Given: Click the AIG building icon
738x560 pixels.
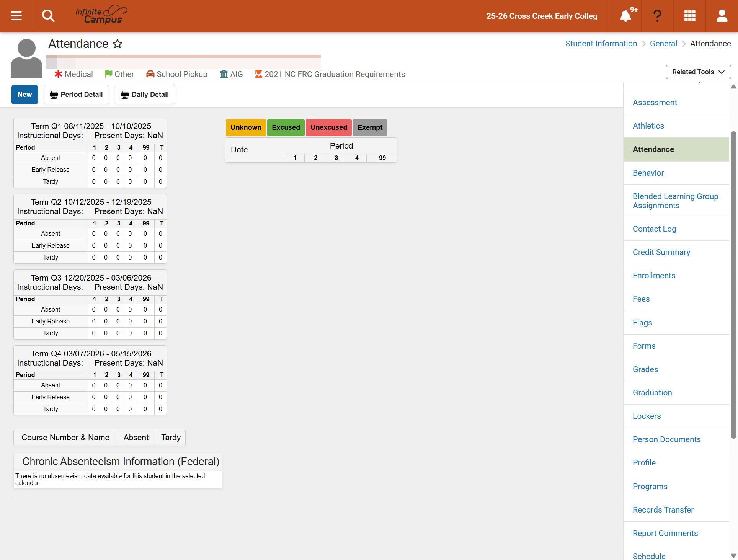Looking at the screenshot, I should click(x=224, y=74).
